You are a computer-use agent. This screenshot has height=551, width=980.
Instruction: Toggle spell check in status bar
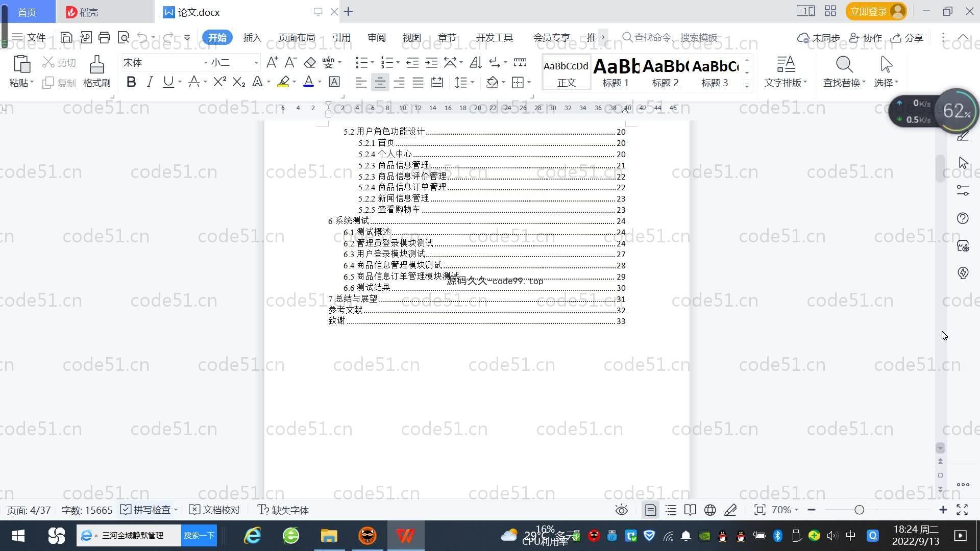[x=145, y=510]
